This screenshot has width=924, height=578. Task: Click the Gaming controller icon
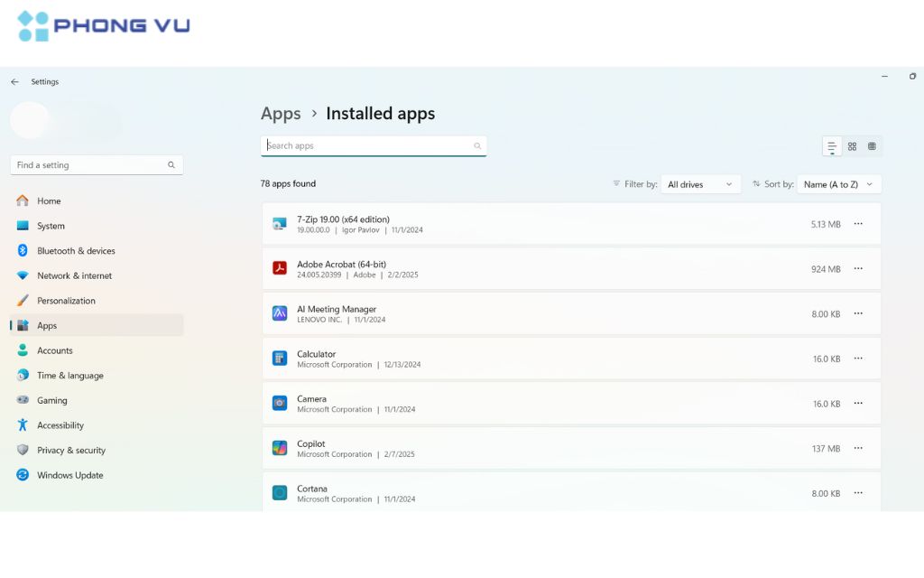pyautogui.click(x=23, y=400)
